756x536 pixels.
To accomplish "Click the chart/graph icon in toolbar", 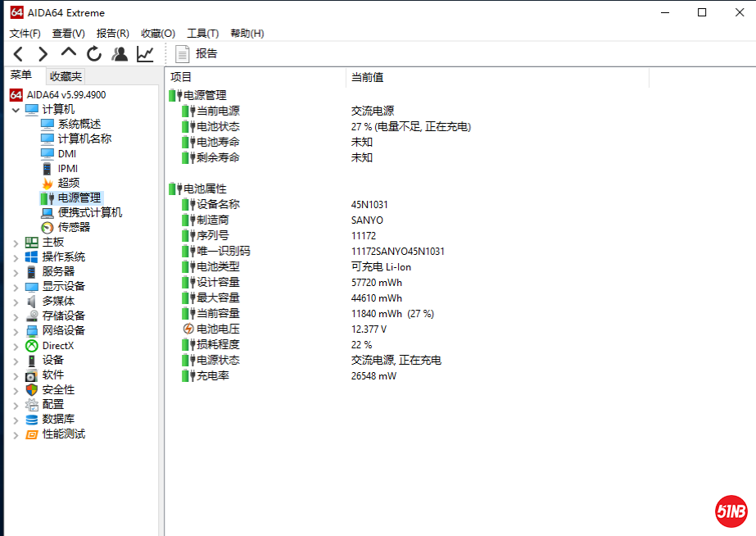I will click(145, 52).
